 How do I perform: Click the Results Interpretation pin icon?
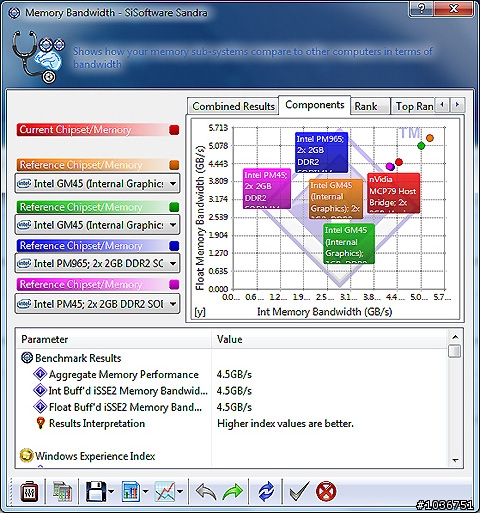(x=40, y=423)
